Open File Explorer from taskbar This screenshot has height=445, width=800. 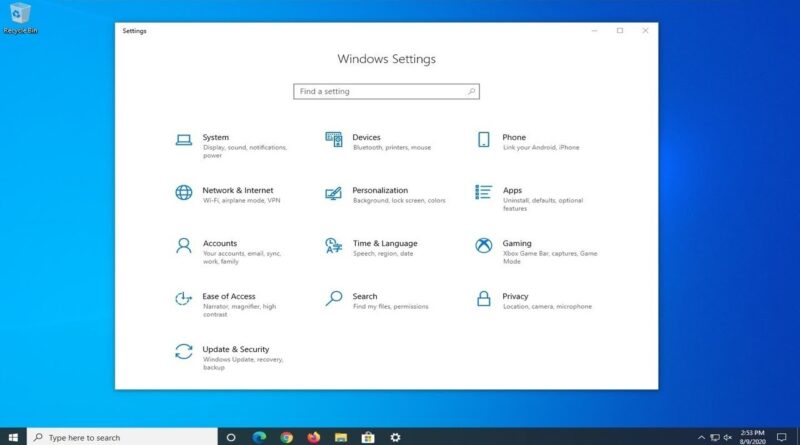[x=341, y=437]
